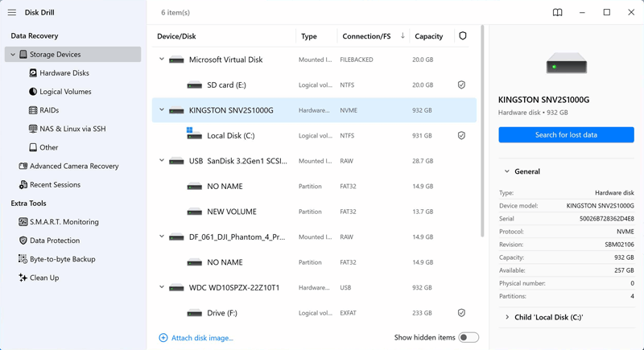Collapse the General section
This screenshot has height=350, width=644.
coord(507,171)
